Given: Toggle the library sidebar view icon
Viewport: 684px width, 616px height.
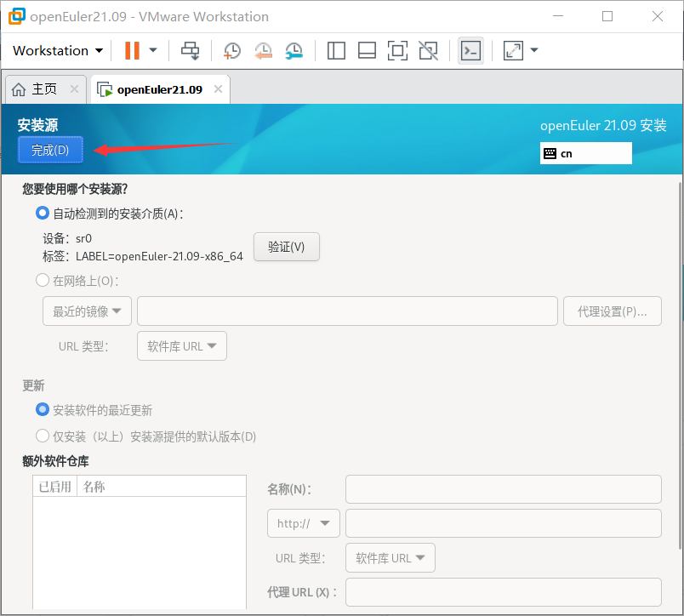Looking at the screenshot, I should pyautogui.click(x=336, y=50).
